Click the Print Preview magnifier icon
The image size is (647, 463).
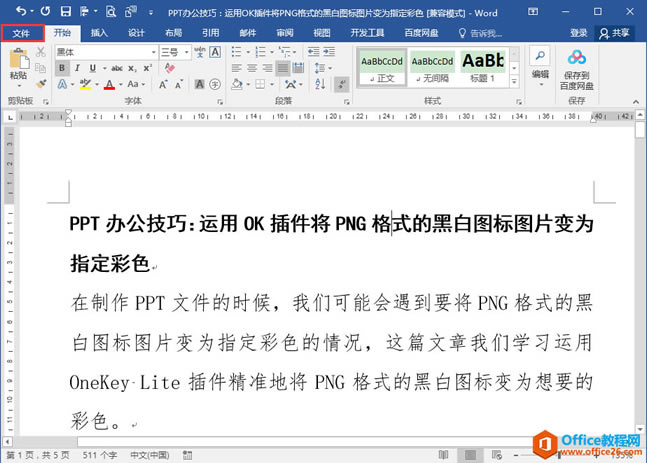click(111, 12)
